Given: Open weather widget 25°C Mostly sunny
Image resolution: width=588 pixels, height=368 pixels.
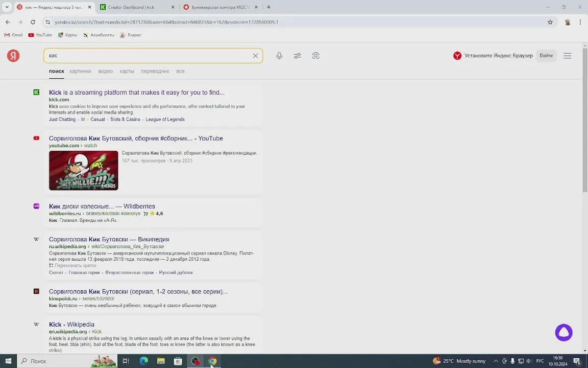Looking at the screenshot, I should (459, 361).
